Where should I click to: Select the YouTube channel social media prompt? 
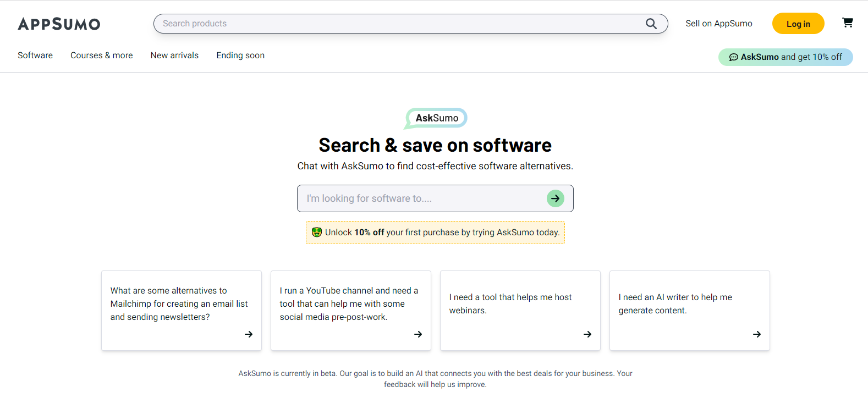tap(351, 311)
